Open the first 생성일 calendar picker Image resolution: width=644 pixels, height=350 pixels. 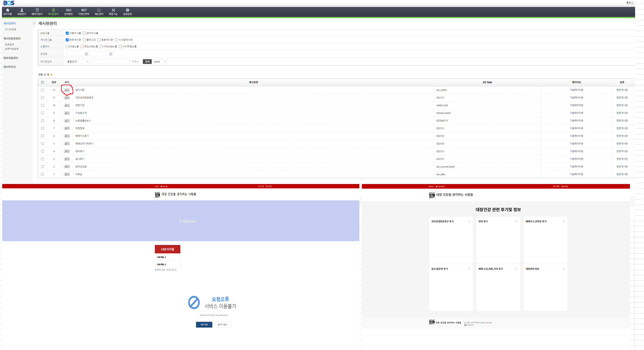86,54
